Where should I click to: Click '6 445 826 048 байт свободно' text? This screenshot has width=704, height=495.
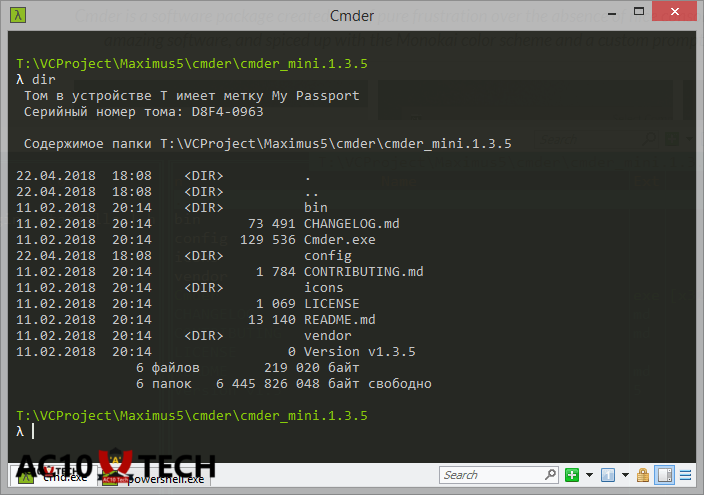tap(324, 384)
